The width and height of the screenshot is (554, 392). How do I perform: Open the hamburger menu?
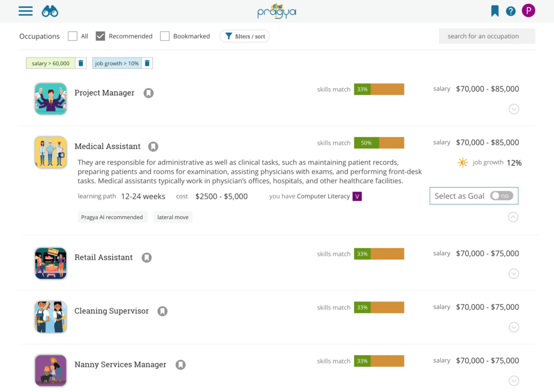tap(25, 11)
